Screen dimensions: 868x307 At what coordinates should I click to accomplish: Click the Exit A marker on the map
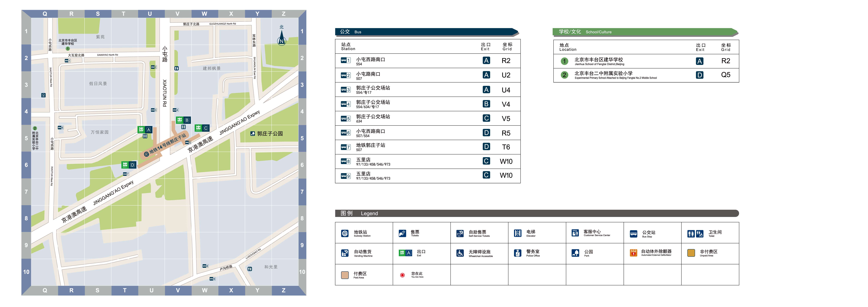[145, 130]
